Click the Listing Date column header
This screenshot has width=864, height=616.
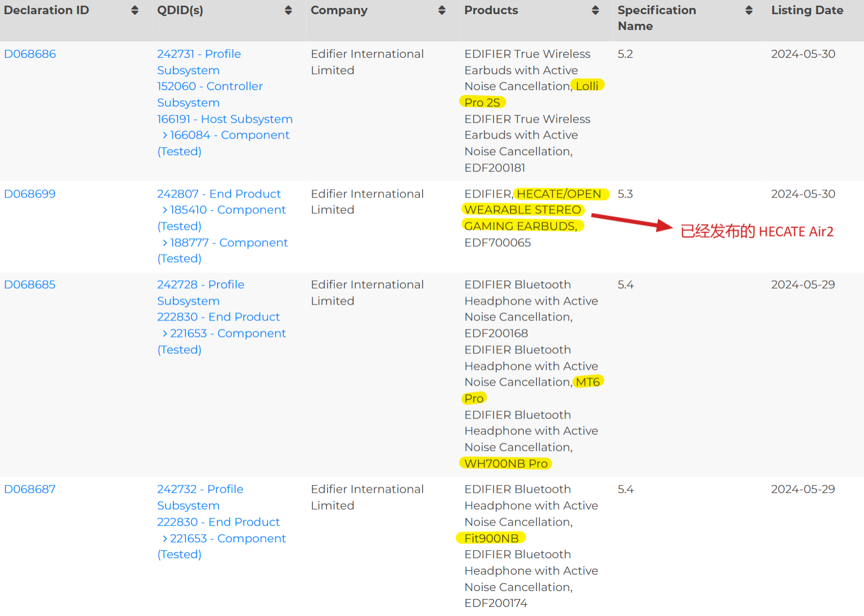(x=807, y=10)
